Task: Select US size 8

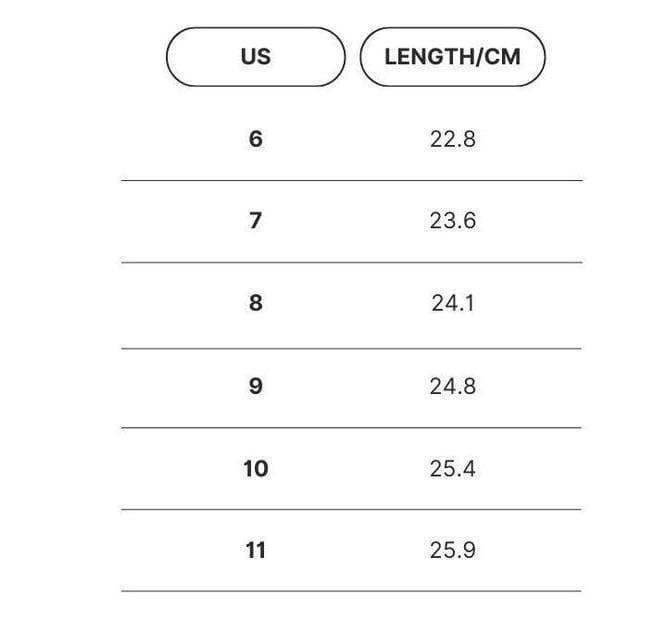Action: pos(255,303)
